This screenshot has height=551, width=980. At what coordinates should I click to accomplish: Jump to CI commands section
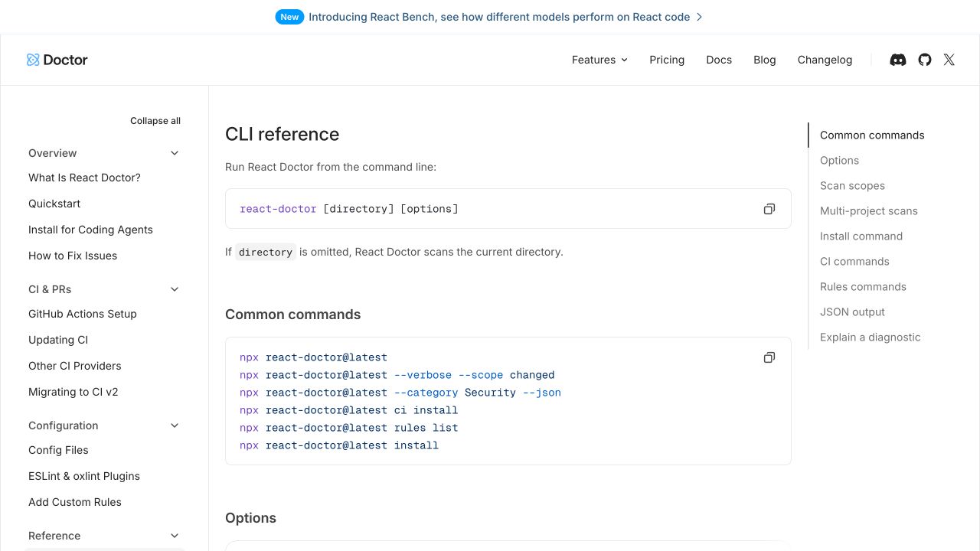pyautogui.click(x=854, y=262)
